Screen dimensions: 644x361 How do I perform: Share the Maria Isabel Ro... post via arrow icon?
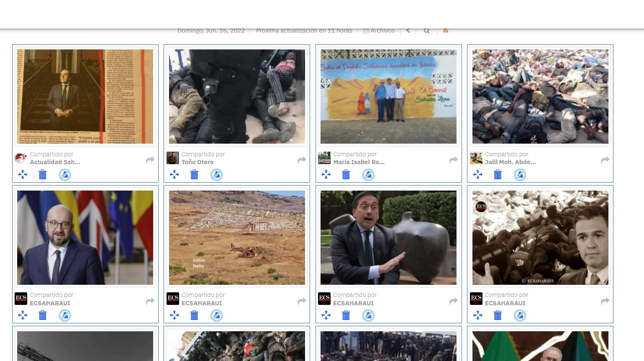(454, 160)
